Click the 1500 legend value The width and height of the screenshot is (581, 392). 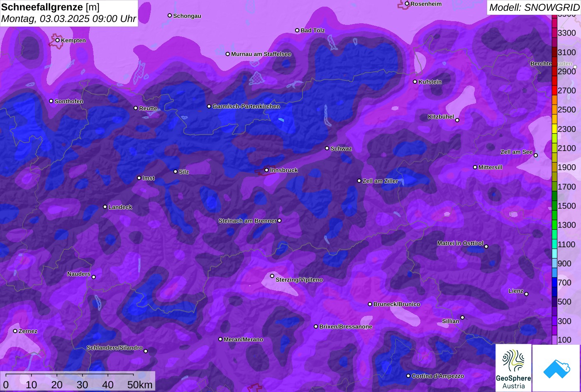coord(567,206)
